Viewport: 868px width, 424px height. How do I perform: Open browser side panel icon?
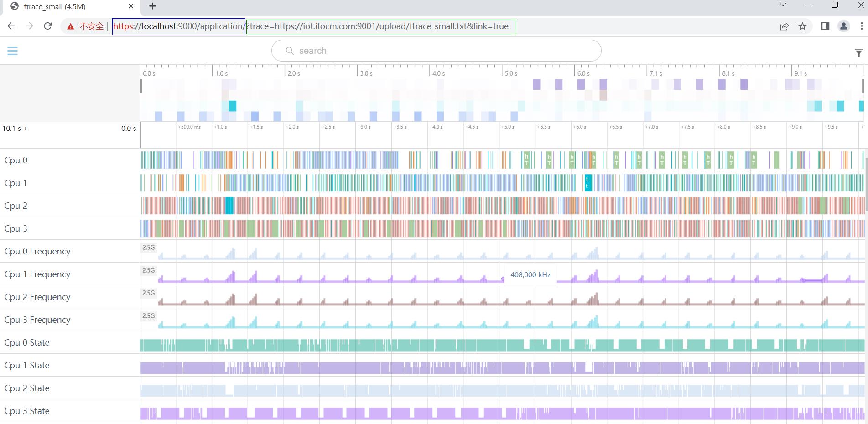click(x=825, y=26)
